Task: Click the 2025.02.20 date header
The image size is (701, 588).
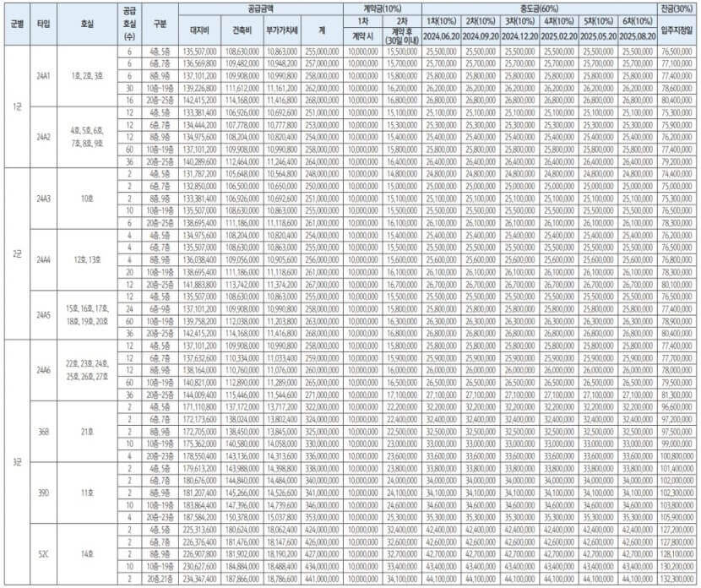Action: [559, 36]
